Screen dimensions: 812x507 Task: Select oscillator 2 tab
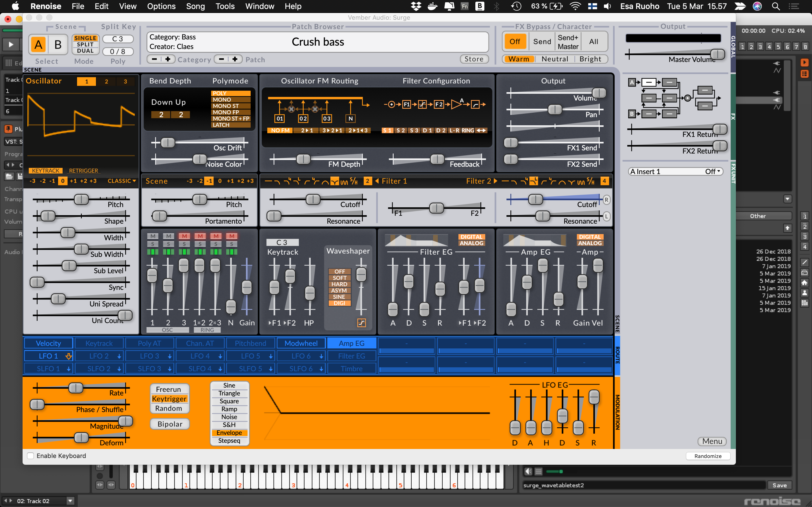click(x=106, y=81)
